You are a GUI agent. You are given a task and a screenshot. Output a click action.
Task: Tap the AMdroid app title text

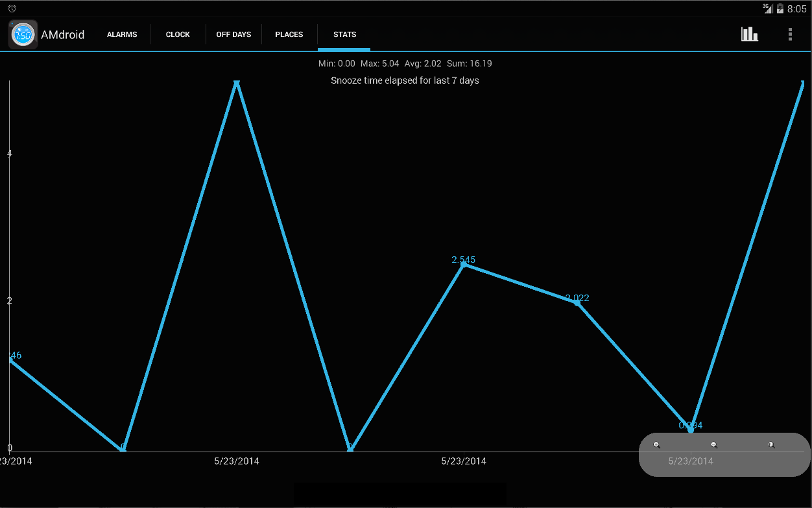tap(63, 35)
